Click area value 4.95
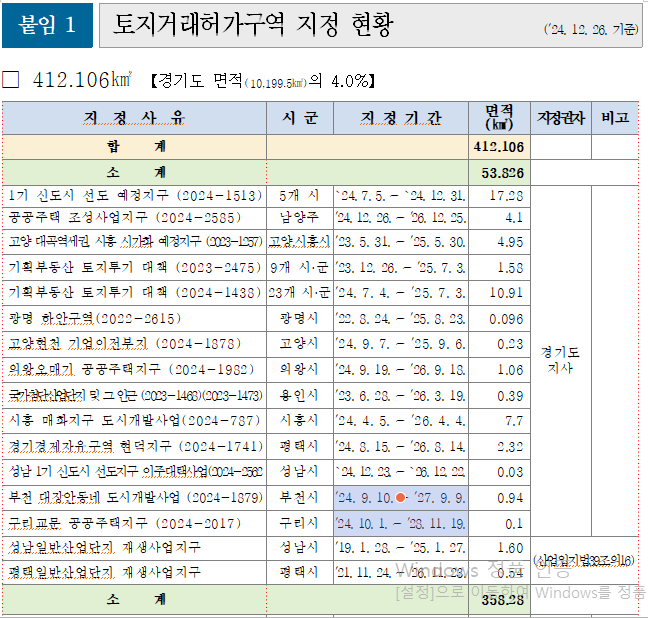 (x=499, y=242)
